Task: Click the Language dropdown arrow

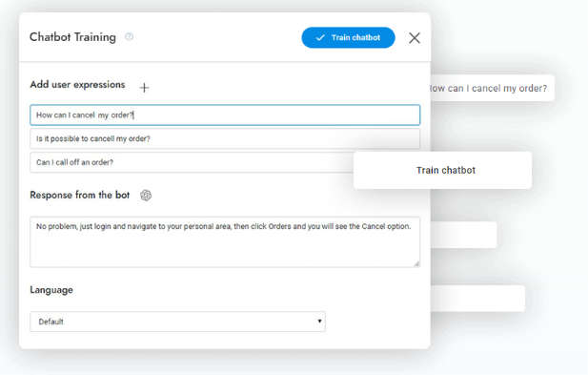Action: click(x=319, y=321)
